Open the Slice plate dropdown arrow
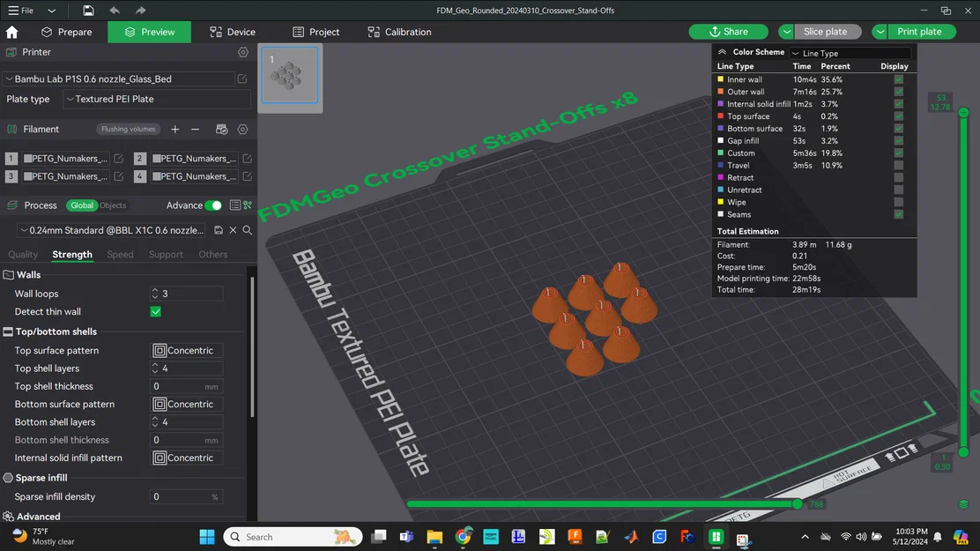980x551 pixels. (786, 32)
